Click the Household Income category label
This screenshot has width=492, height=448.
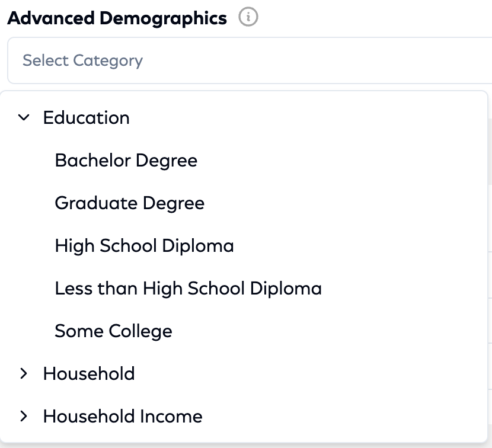click(123, 416)
